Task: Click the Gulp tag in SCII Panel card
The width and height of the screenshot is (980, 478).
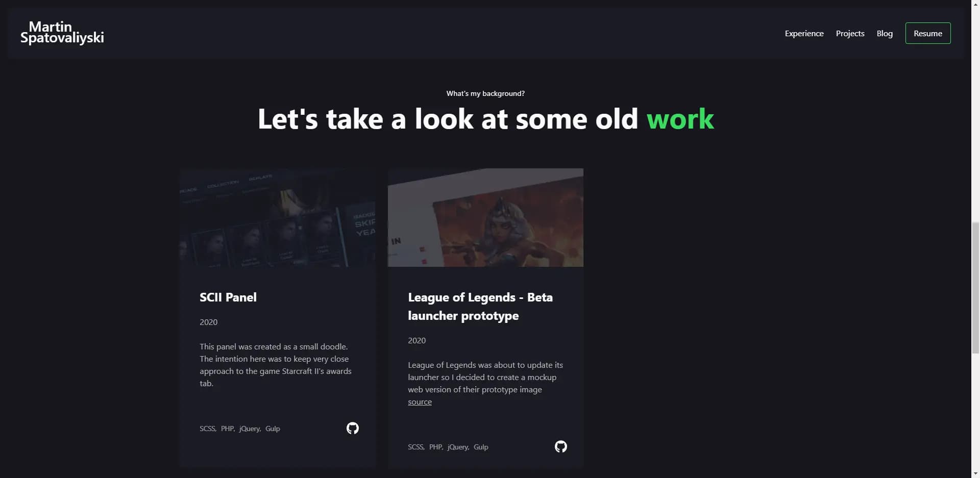Action: point(273,429)
